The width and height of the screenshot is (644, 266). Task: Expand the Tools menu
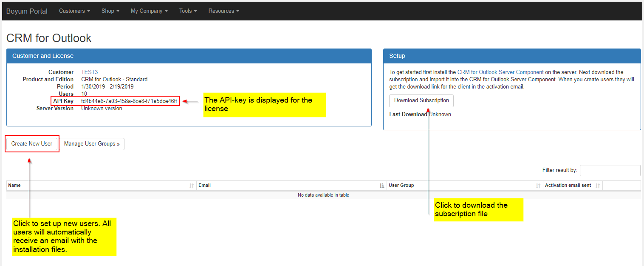point(188,11)
